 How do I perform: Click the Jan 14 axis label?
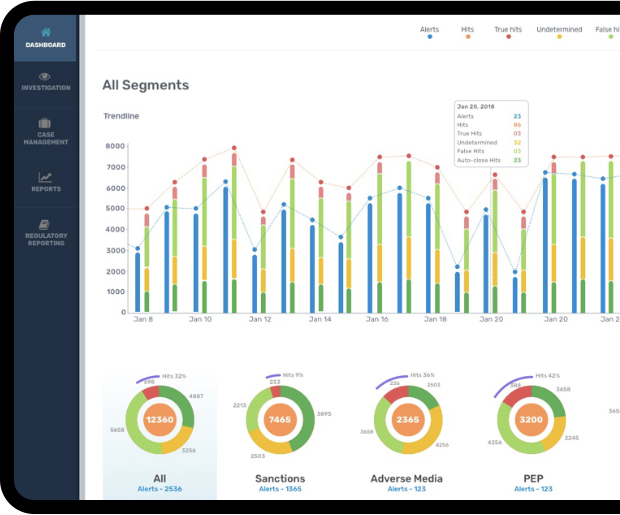pos(320,319)
